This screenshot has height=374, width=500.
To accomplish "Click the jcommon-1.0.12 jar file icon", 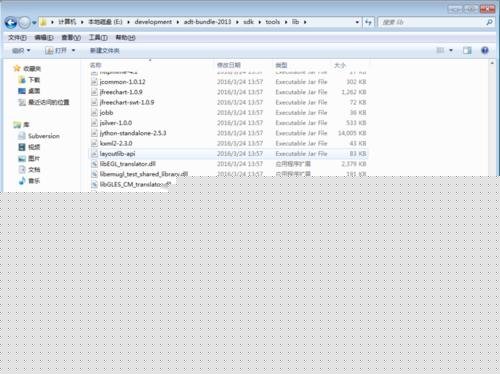I will click(x=94, y=82).
